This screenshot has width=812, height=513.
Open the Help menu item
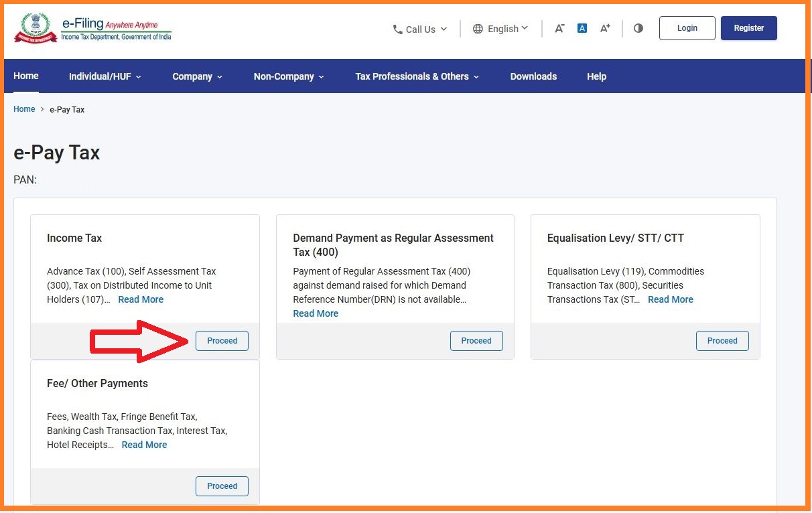point(596,76)
